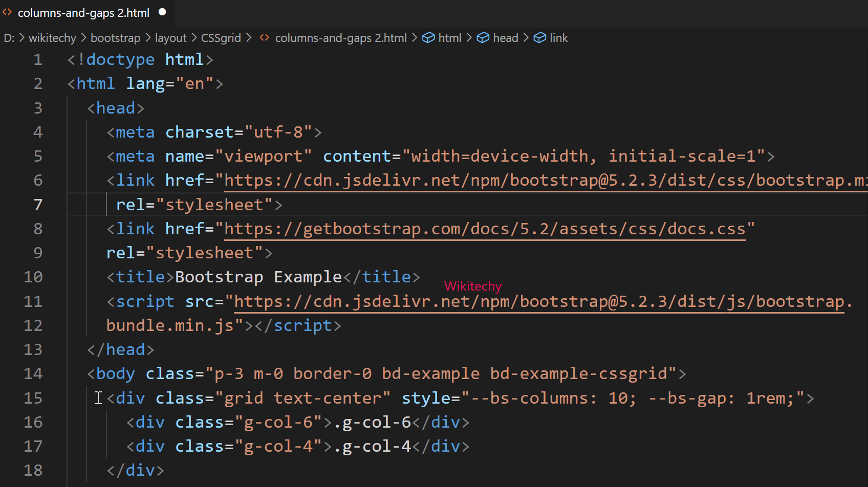Click the layout folder in the breadcrumb
The height and width of the screenshot is (487, 868).
pyautogui.click(x=170, y=37)
